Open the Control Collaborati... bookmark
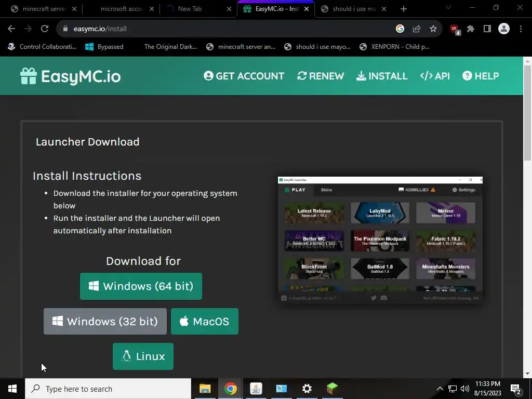 point(42,47)
